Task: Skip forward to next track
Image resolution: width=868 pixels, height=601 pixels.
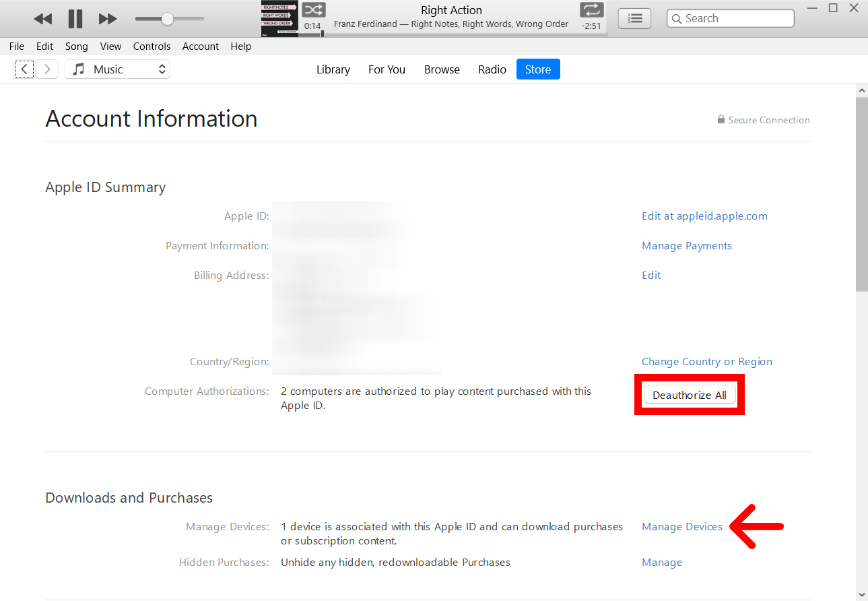Action: coord(108,19)
